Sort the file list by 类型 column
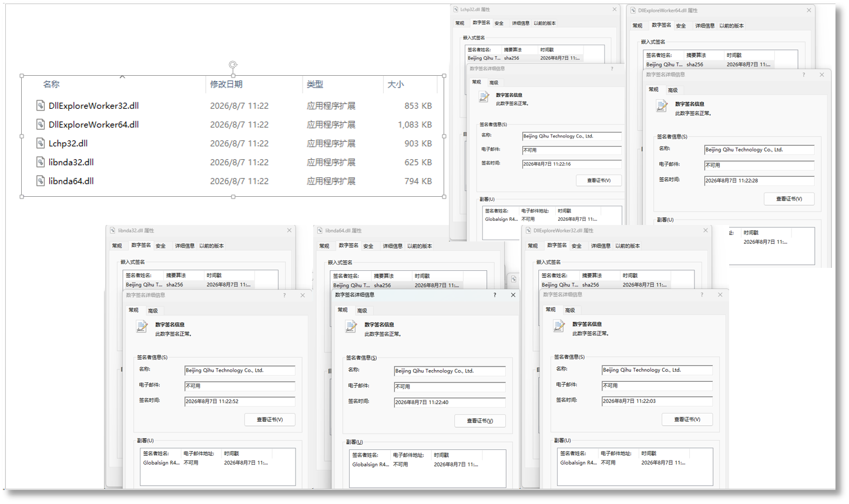 click(x=315, y=85)
